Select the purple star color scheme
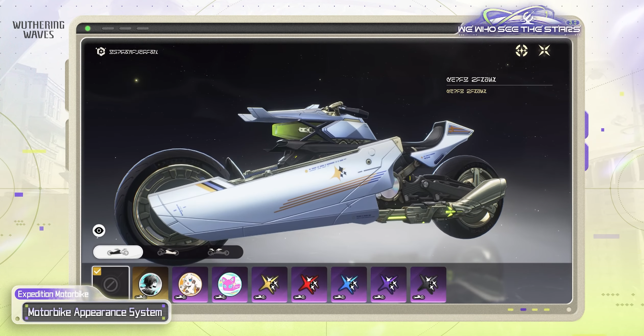 [x=389, y=284]
